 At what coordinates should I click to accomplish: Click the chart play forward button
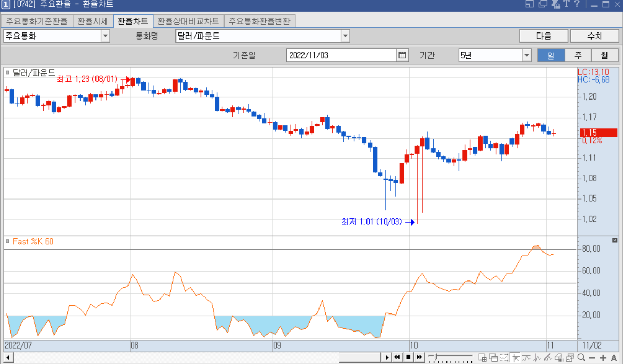pos(387,357)
